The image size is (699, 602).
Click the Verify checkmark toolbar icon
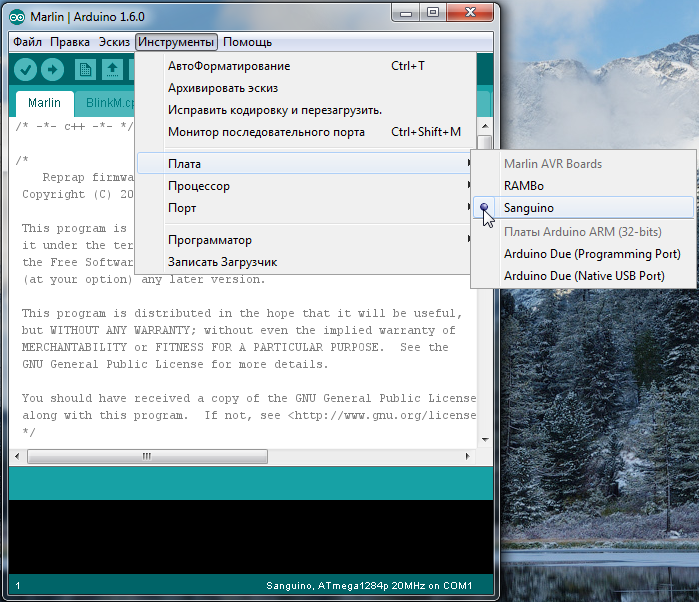pos(26,70)
